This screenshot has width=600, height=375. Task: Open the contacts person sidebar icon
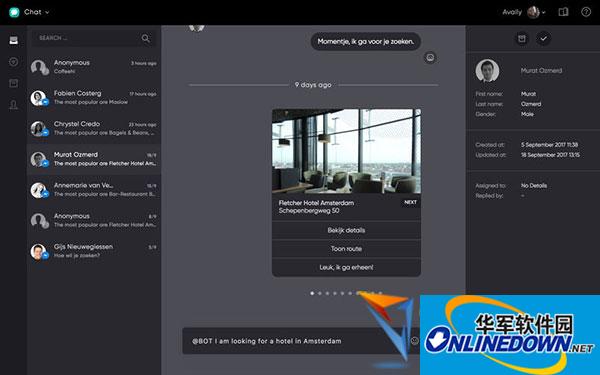(x=14, y=105)
